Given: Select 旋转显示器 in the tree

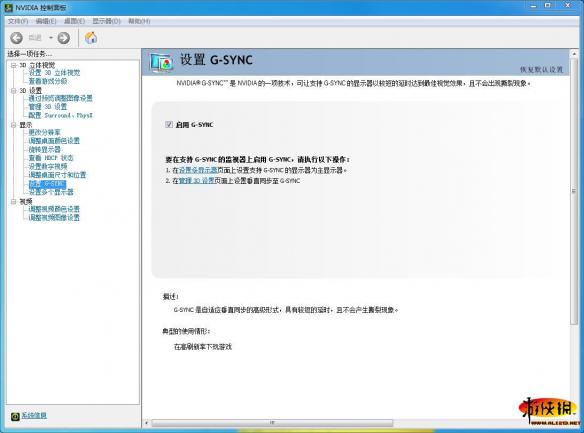Looking at the screenshot, I should click(45, 150).
